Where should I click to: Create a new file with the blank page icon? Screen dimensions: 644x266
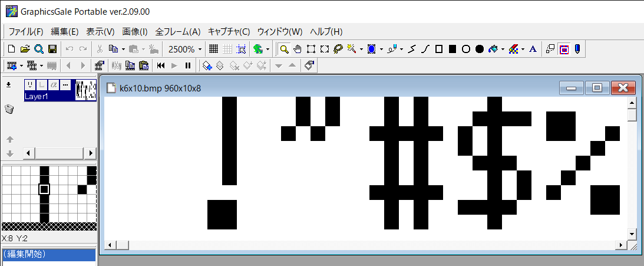12,50
